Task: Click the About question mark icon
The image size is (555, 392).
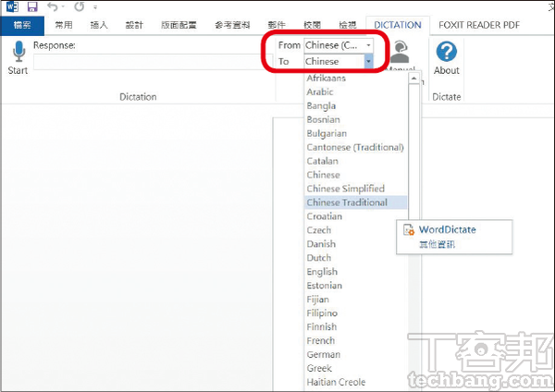Action: click(447, 51)
